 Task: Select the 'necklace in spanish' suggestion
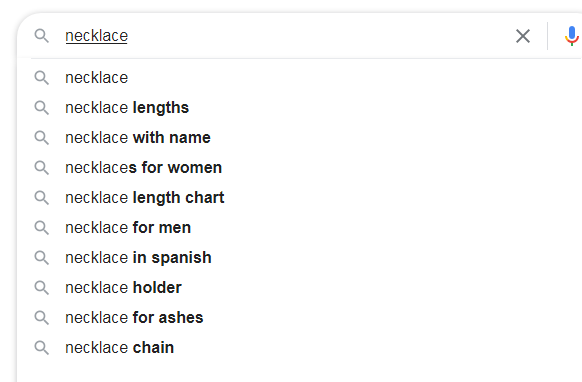coord(299,258)
